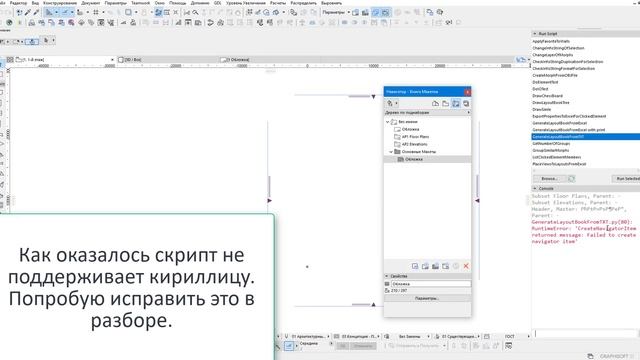Open the project chooser dropdown in Navigator
Screen dimensions: 640x360
point(392,104)
